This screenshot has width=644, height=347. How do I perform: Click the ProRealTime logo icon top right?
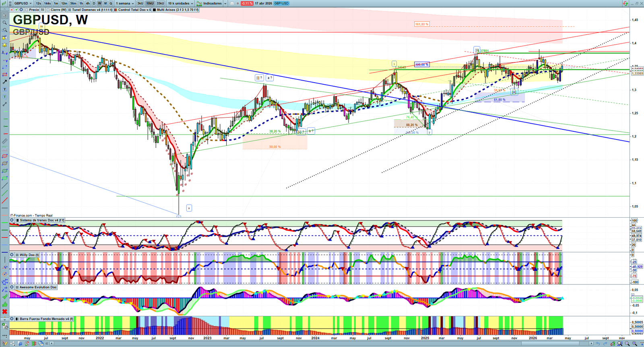click(625, 3)
